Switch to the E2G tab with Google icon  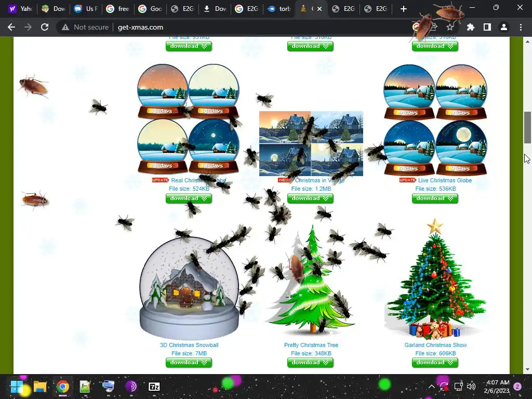[247, 9]
